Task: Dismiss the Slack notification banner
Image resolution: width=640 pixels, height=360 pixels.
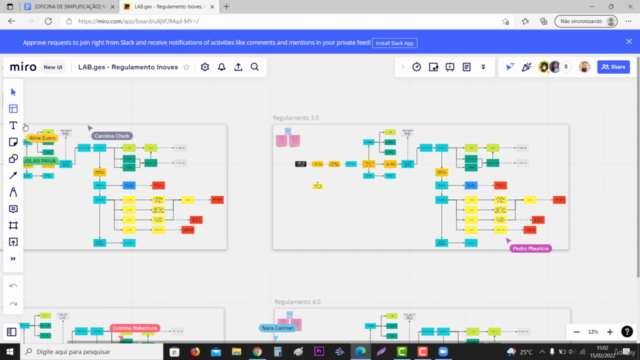Action: (629, 42)
